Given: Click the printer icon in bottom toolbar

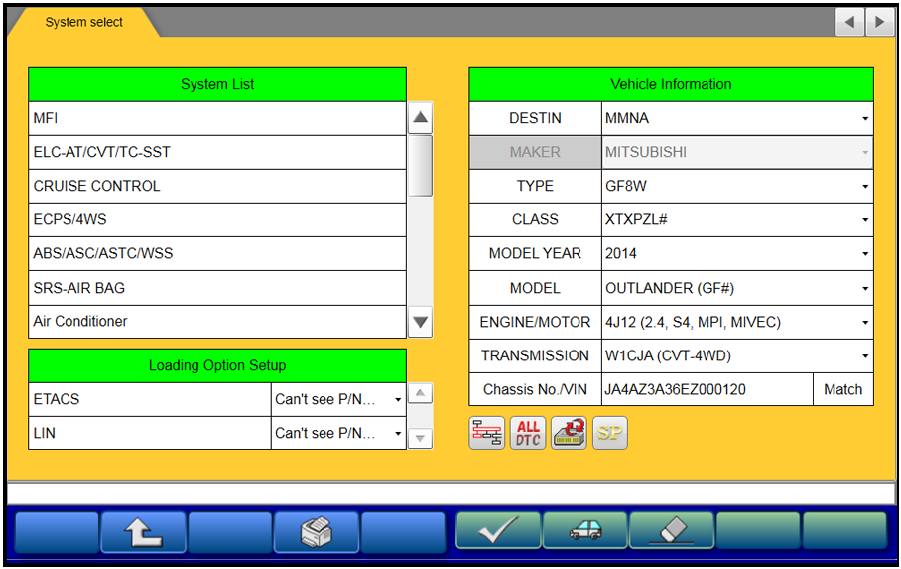Looking at the screenshot, I should (x=316, y=532).
